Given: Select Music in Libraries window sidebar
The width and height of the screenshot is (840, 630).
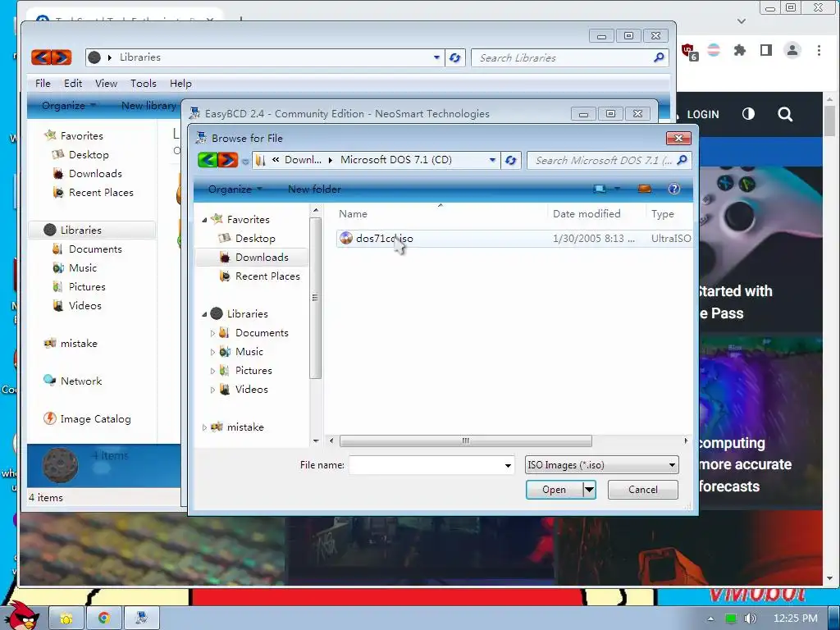Looking at the screenshot, I should 83,268.
